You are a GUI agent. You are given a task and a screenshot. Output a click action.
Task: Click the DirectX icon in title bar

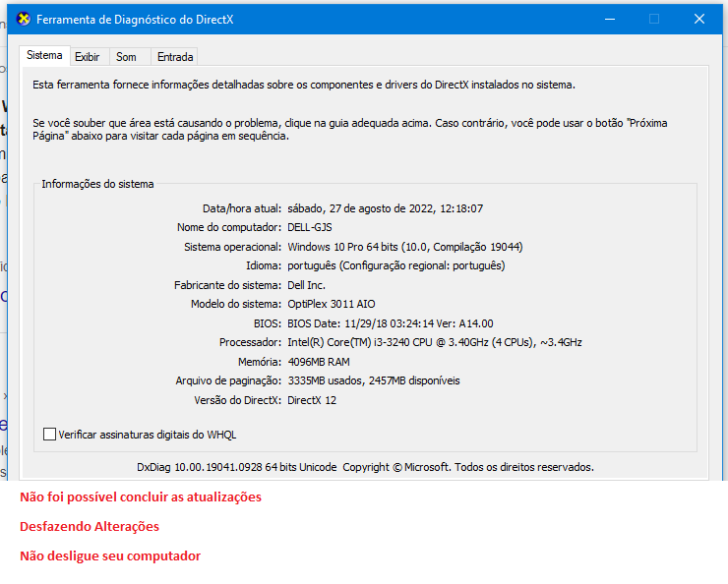[24, 19]
